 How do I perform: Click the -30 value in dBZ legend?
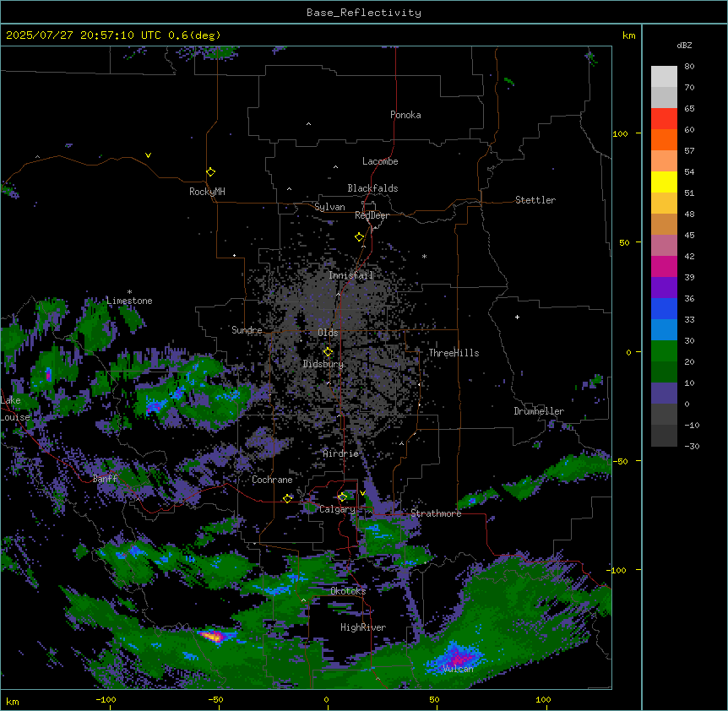tap(692, 446)
